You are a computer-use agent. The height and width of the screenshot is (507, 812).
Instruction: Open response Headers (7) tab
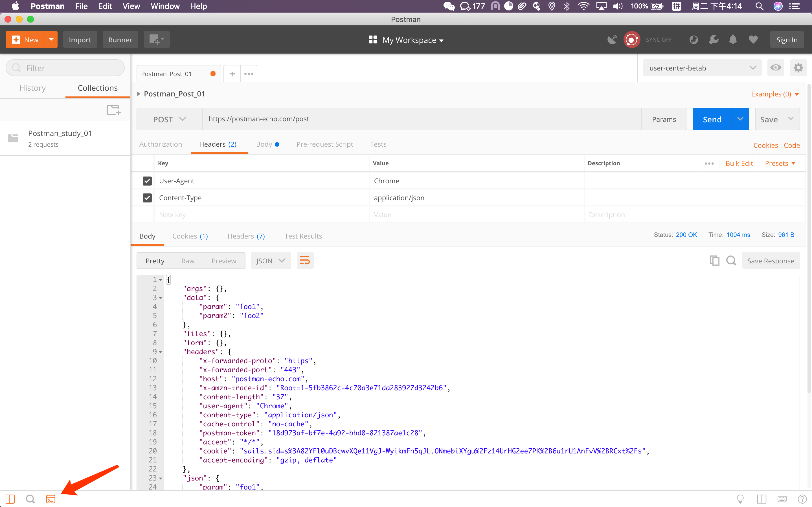(246, 236)
